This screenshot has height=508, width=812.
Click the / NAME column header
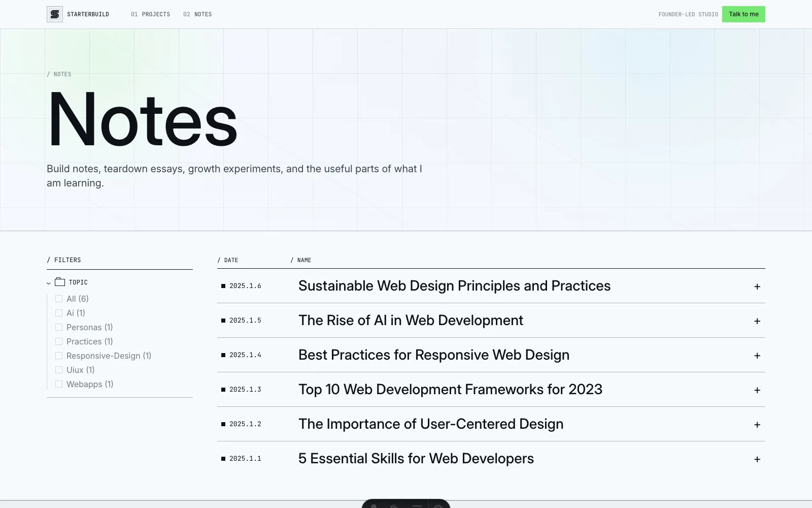(301, 260)
